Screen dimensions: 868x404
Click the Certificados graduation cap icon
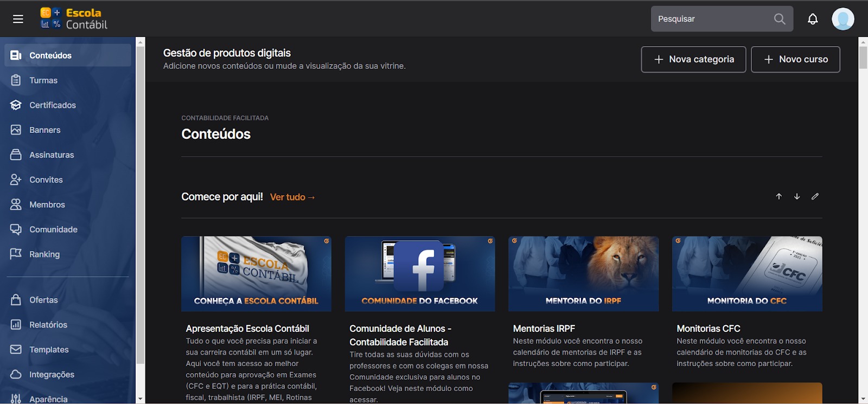(16, 105)
